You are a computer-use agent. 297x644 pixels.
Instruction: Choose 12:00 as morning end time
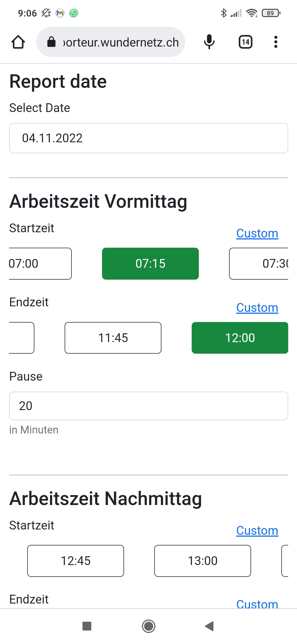pyautogui.click(x=240, y=338)
